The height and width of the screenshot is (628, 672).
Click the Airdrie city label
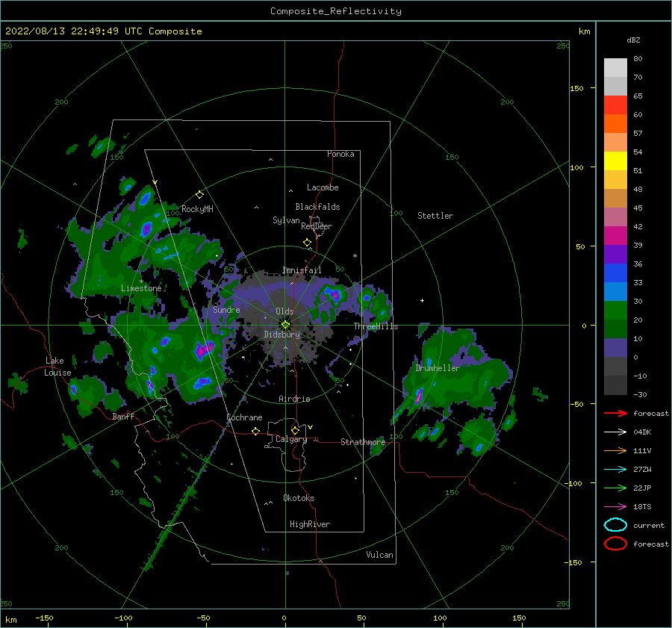[294, 399]
